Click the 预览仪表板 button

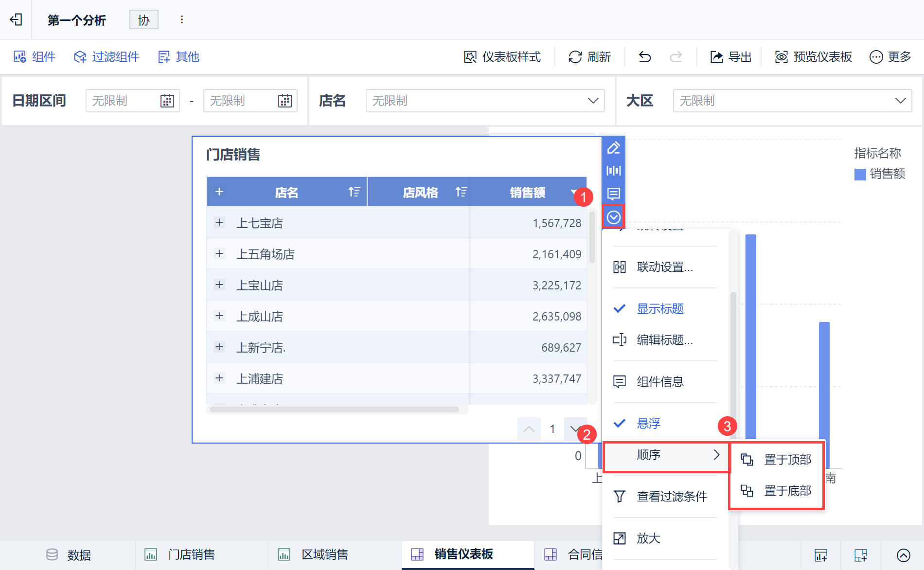point(813,57)
